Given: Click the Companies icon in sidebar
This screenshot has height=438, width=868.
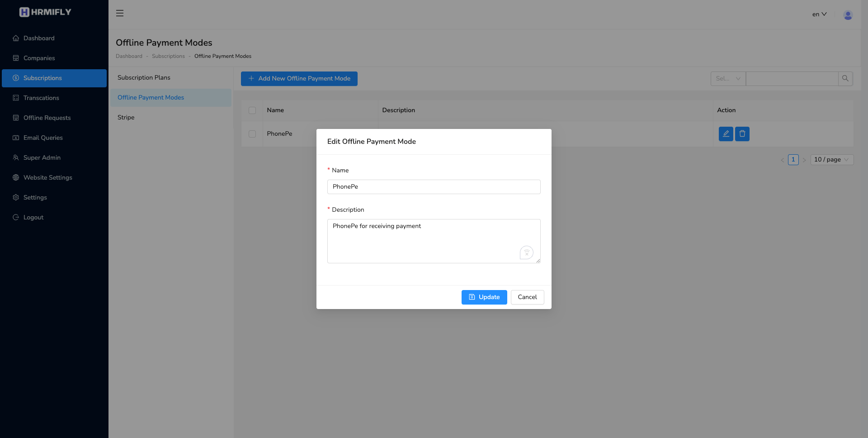Looking at the screenshot, I should (x=16, y=58).
